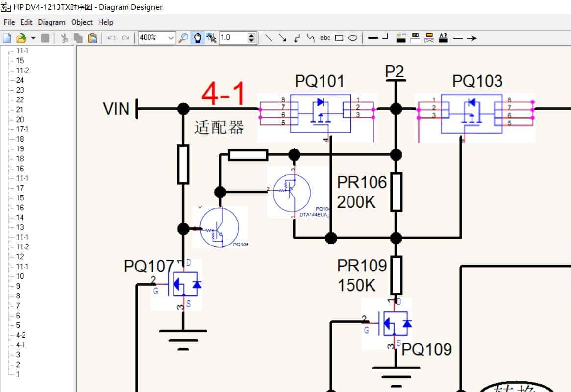Select the hand pan tool
This screenshot has width=571, height=392.
coord(198,38)
